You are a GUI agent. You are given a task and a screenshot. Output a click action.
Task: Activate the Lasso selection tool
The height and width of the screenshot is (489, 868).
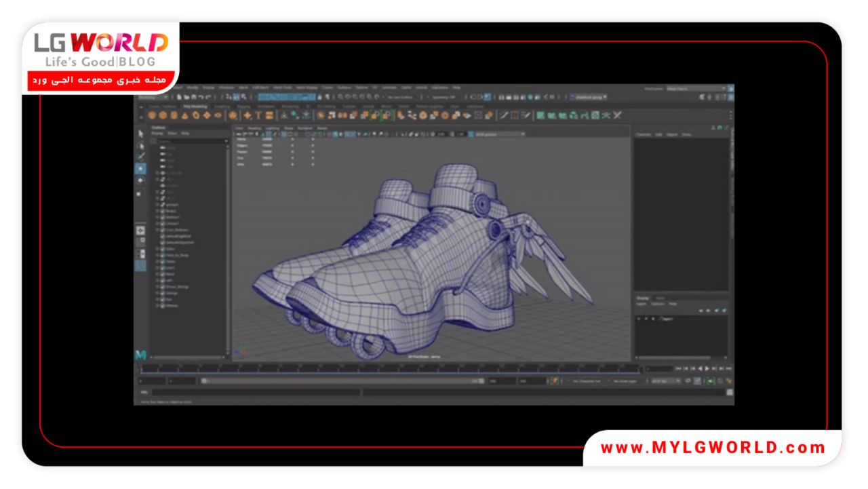pos(140,145)
